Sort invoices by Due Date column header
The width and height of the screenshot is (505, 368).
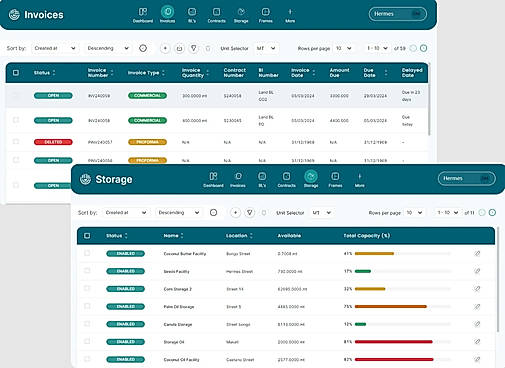pos(375,73)
